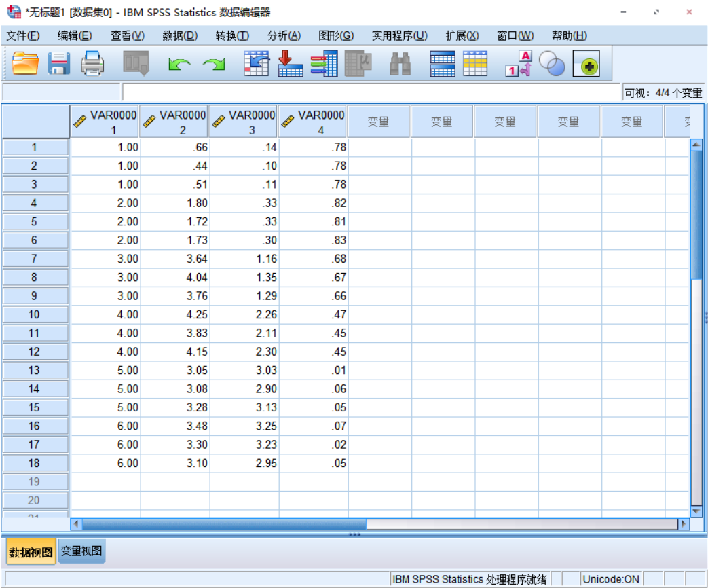Click the Go to case icon
This screenshot has width=708, height=588.
click(257, 63)
